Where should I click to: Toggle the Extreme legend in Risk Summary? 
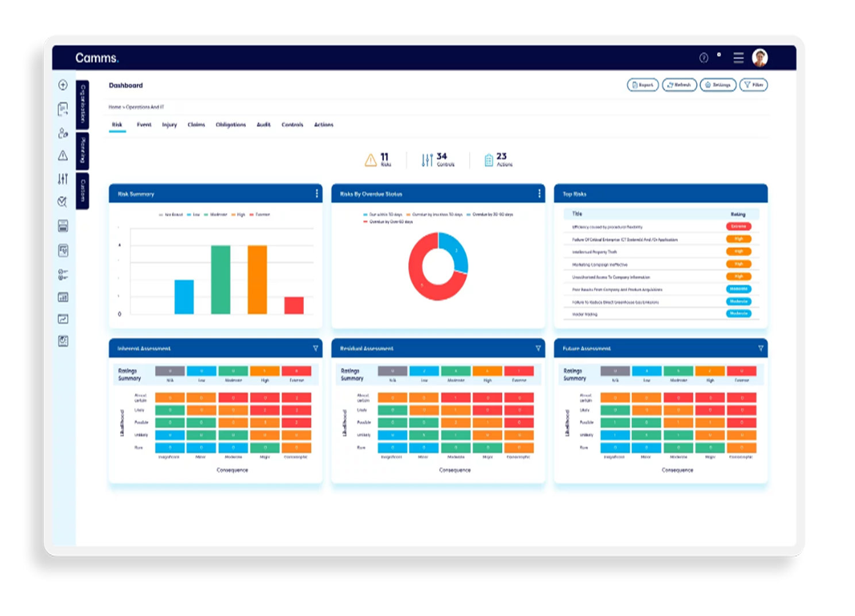[x=260, y=214]
